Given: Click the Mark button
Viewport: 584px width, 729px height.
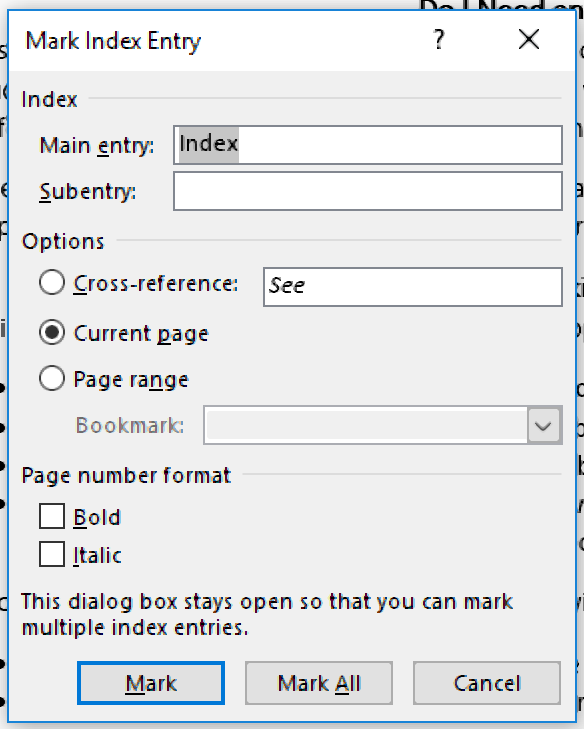Looking at the screenshot, I should 151,683.
